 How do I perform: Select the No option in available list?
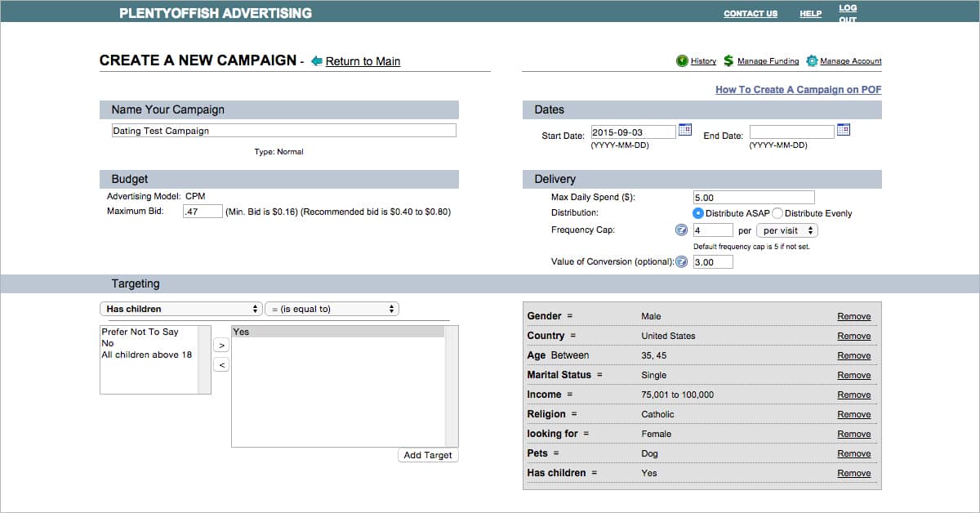coord(149,343)
